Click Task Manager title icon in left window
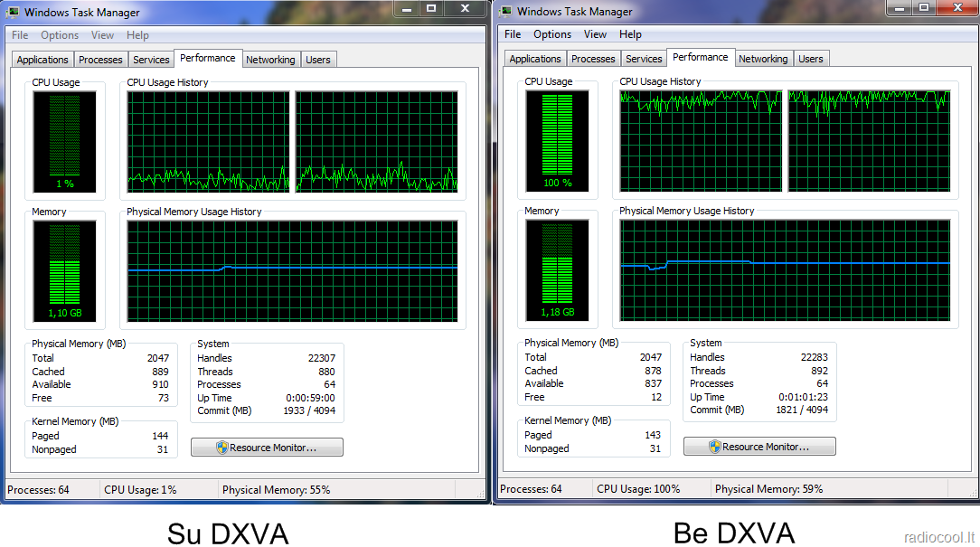Viewport: 980px width, 547px height. pos(13,12)
